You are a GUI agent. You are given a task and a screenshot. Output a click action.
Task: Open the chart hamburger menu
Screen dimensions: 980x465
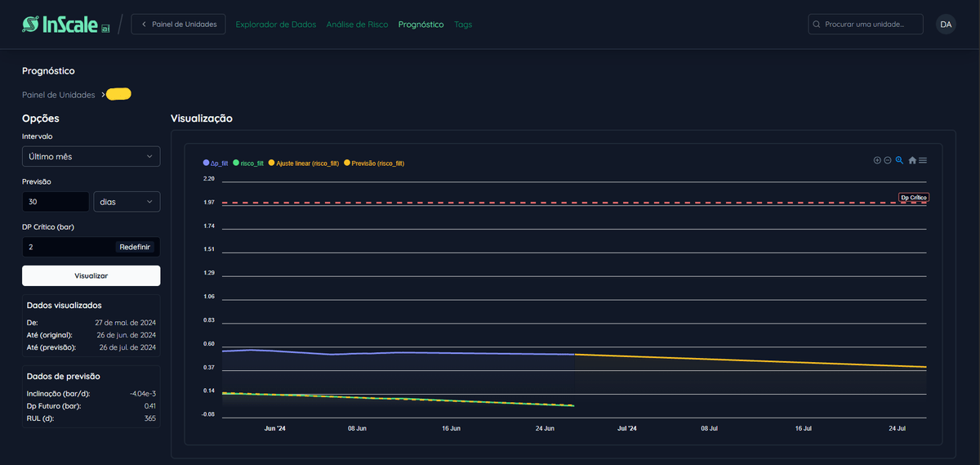click(923, 160)
